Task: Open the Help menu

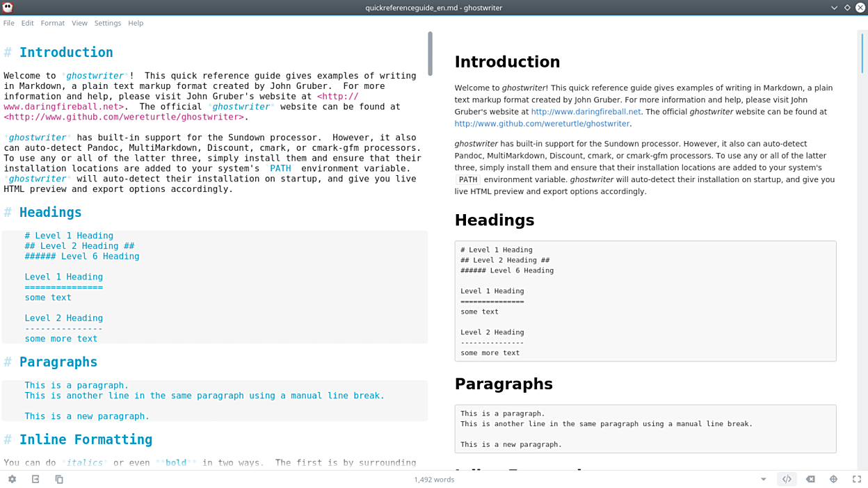Action: (136, 23)
